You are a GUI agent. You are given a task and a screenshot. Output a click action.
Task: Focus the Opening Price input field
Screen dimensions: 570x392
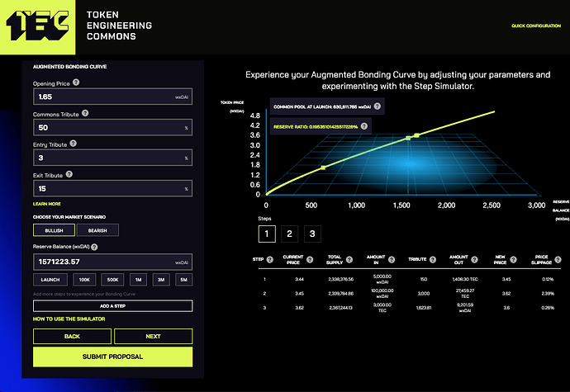pyautogui.click(x=112, y=97)
